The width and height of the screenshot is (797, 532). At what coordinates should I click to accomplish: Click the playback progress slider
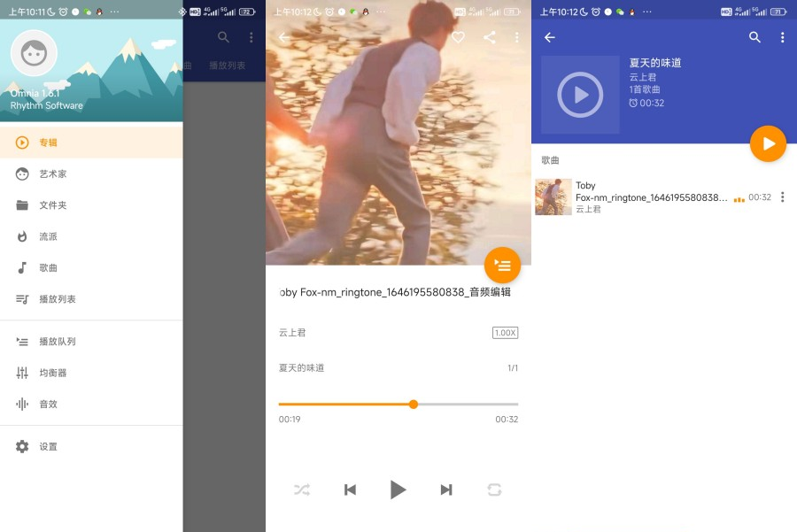point(398,405)
